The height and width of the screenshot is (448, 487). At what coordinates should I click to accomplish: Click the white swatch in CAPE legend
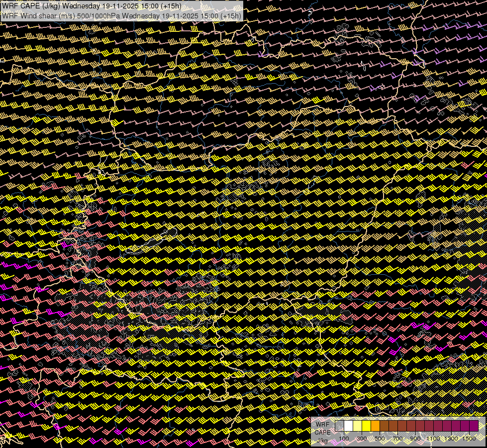[x=349, y=426]
